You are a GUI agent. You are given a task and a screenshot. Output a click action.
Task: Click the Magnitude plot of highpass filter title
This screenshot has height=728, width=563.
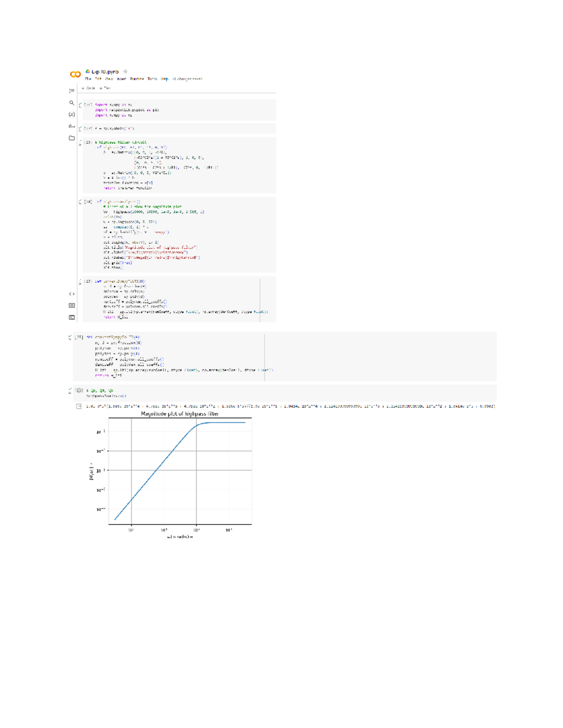[x=180, y=414]
